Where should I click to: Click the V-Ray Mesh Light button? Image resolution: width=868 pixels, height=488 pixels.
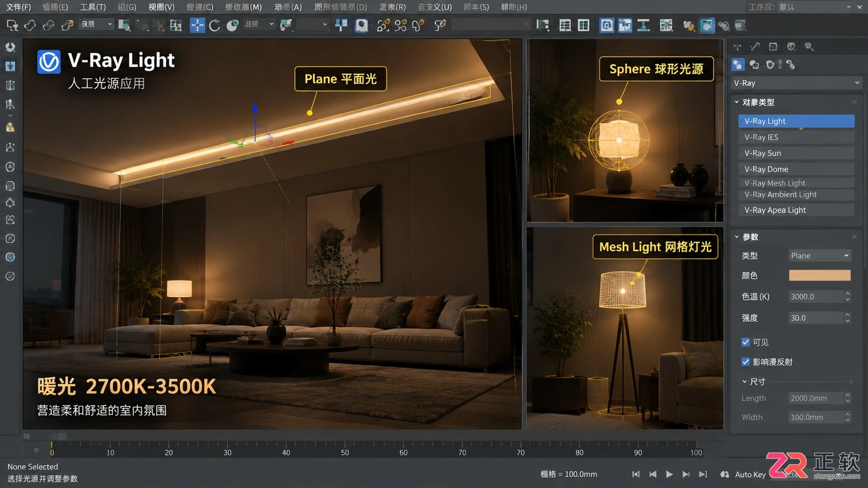click(x=796, y=183)
